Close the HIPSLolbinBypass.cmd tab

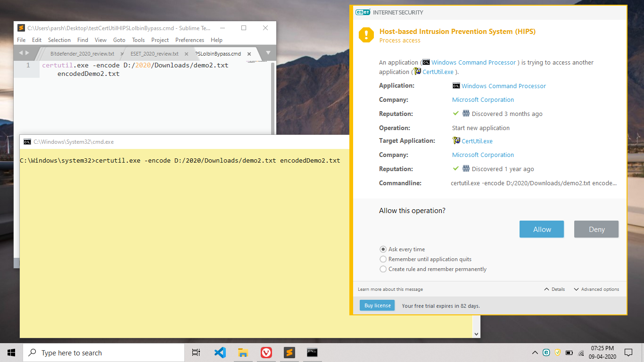point(249,54)
